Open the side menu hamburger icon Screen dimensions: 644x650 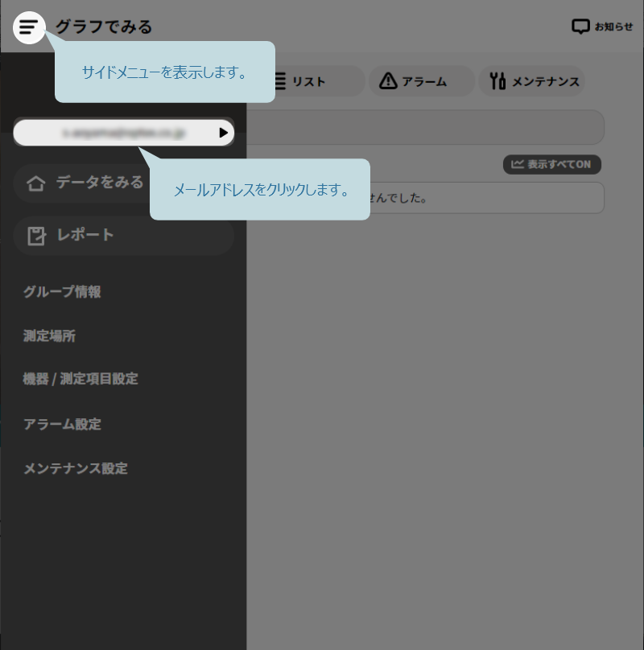coord(29,28)
